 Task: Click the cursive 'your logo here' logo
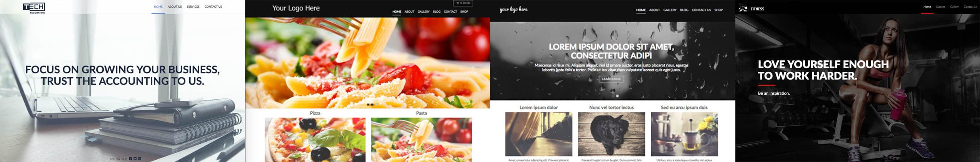(513, 10)
